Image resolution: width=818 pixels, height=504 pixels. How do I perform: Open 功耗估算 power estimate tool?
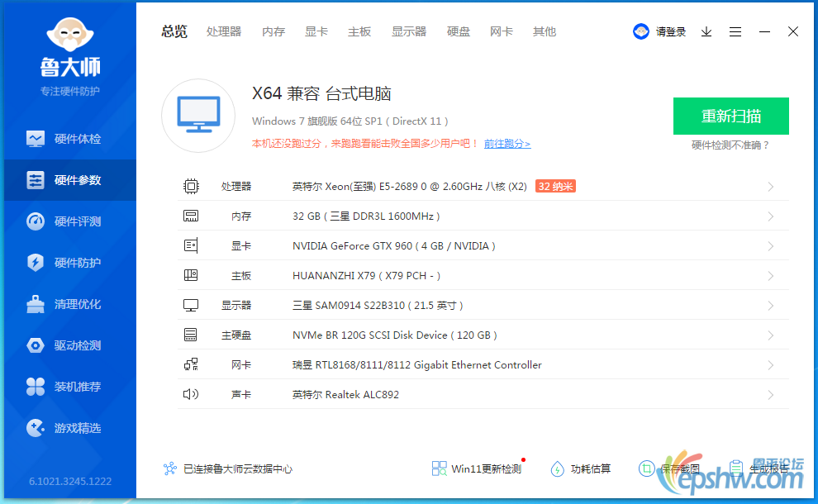[581, 468]
